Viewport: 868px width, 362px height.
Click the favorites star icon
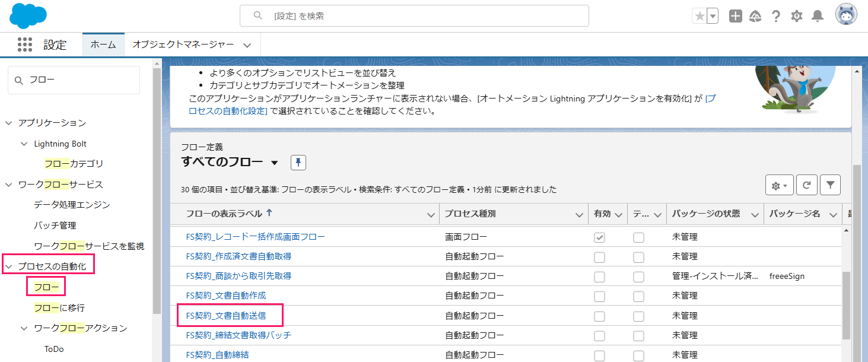coord(700,16)
